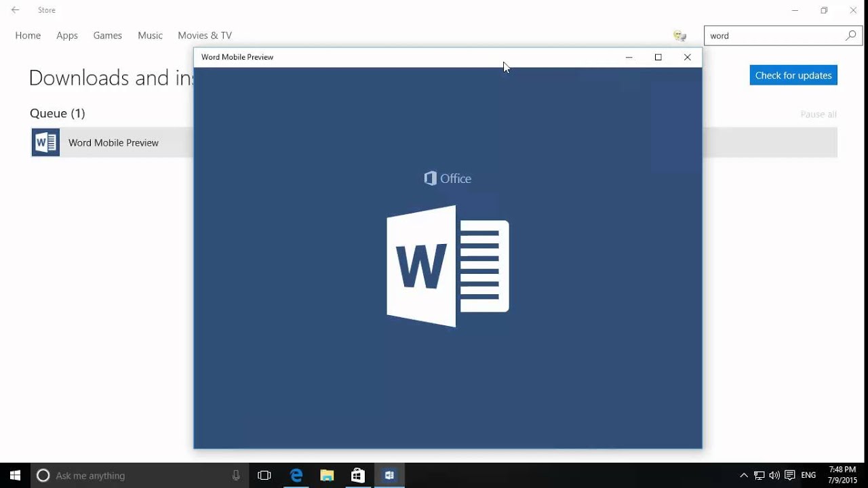Open network status tray icon

click(x=759, y=475)
